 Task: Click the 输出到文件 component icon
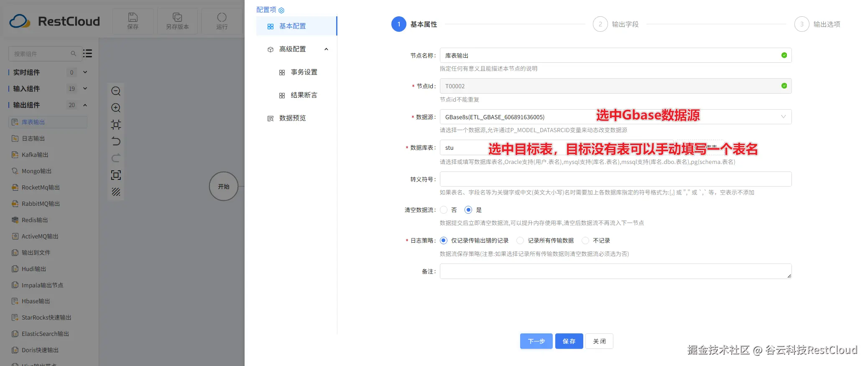pos(15,253)
